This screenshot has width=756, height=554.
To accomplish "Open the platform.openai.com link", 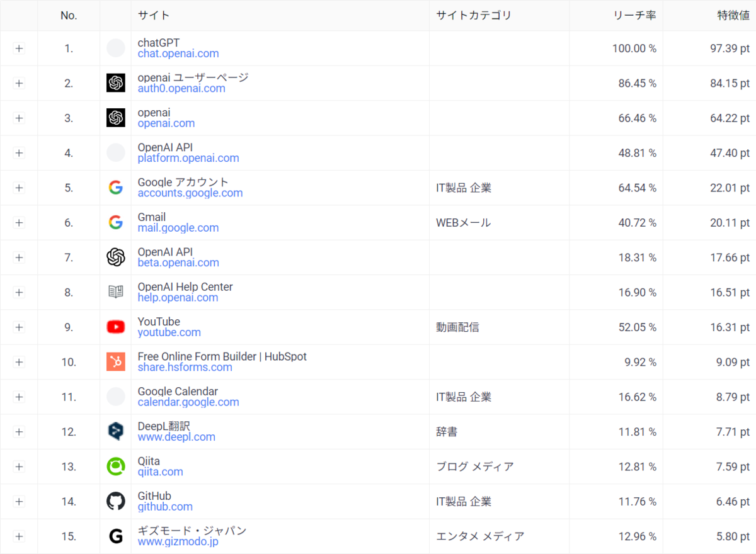I will (188, 159).
